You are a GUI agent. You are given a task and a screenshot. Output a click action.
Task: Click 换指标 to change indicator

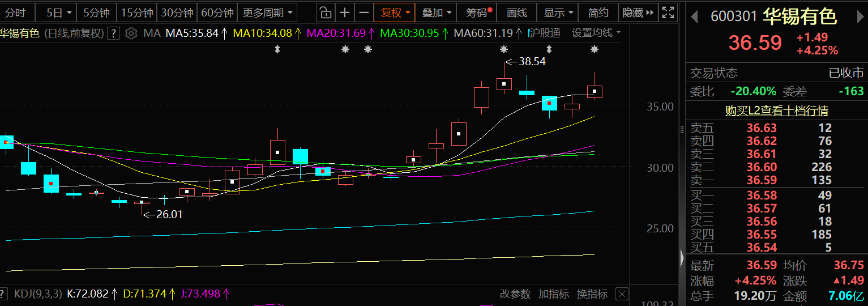(592, 294)
